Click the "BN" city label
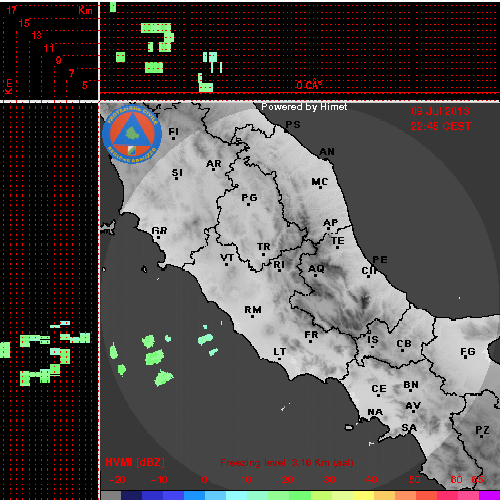This screenshot has width=500, height=500. (x=411, y=385)
